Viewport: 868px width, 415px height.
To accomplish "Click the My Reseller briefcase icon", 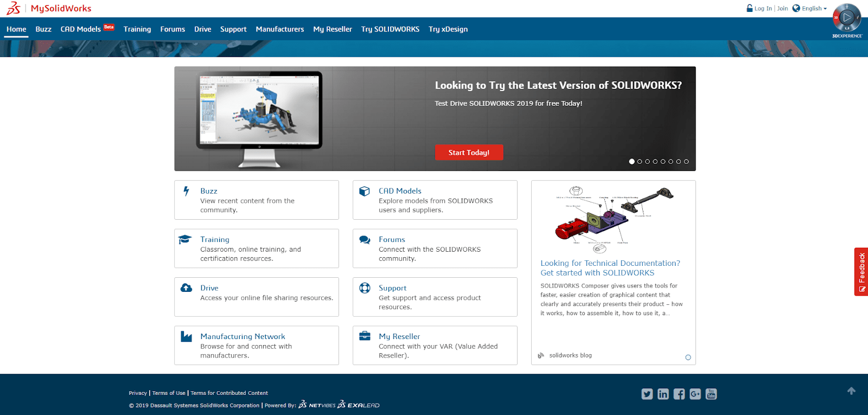I will tap(365, 336).
